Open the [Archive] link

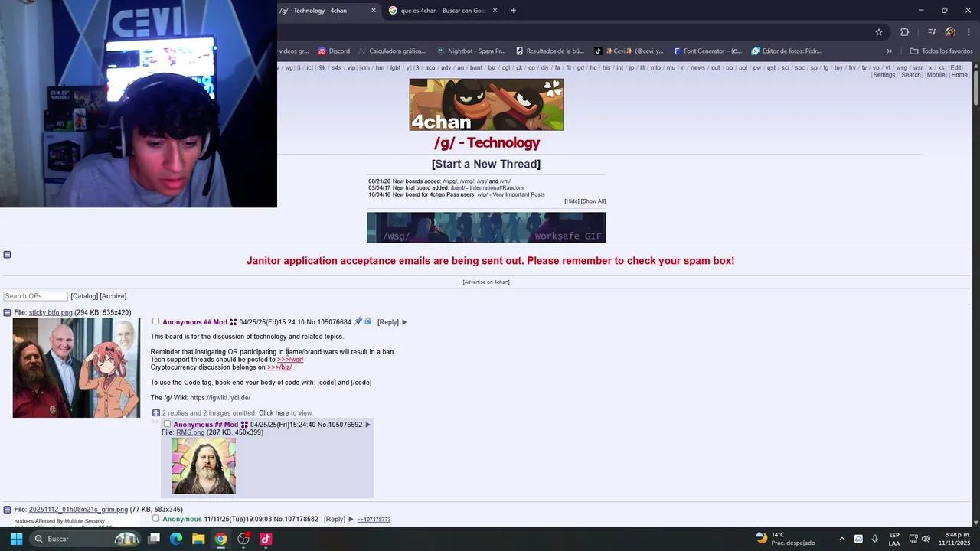tap(113, 296)
